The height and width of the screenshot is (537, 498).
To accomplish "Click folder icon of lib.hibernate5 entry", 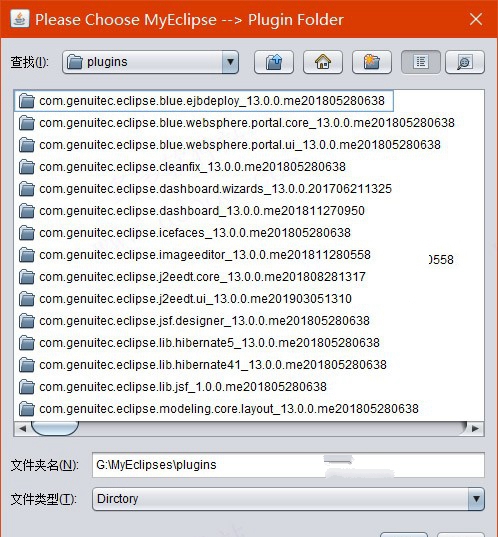I will (26, 343).
